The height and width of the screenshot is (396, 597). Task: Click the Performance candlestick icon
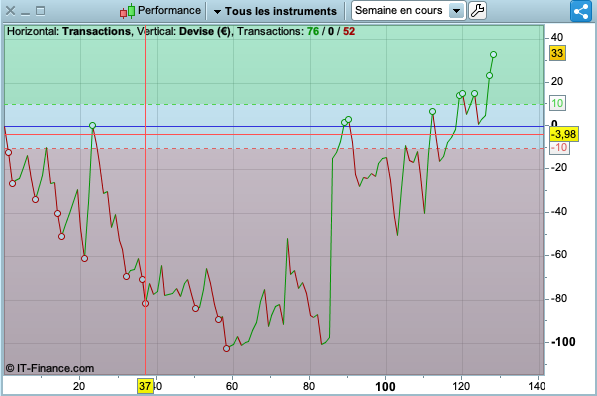click(128, 11)
